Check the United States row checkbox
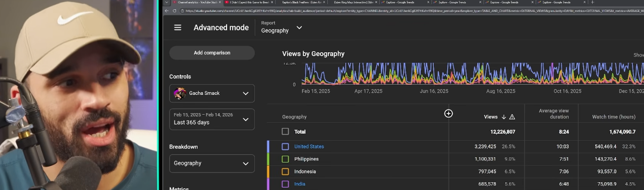Screen dimensions: 644x190 (285, 147)
